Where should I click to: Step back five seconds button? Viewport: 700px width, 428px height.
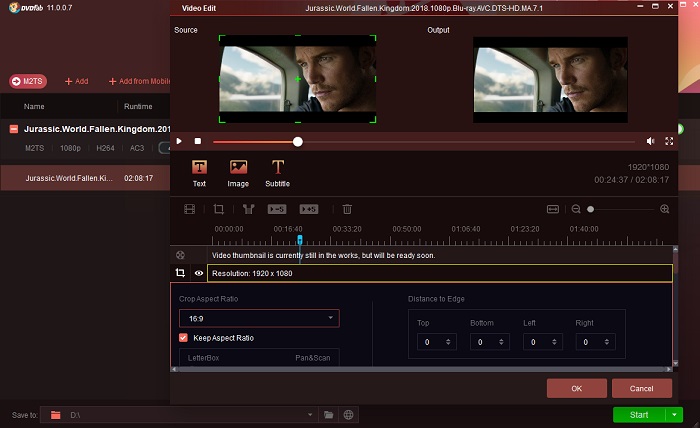277,209
